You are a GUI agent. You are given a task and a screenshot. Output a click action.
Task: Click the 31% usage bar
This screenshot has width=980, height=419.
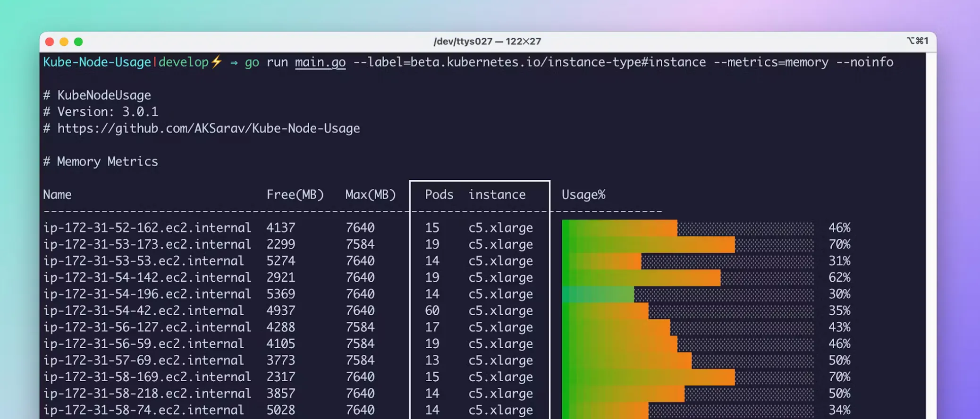click(x=688, y=261)
